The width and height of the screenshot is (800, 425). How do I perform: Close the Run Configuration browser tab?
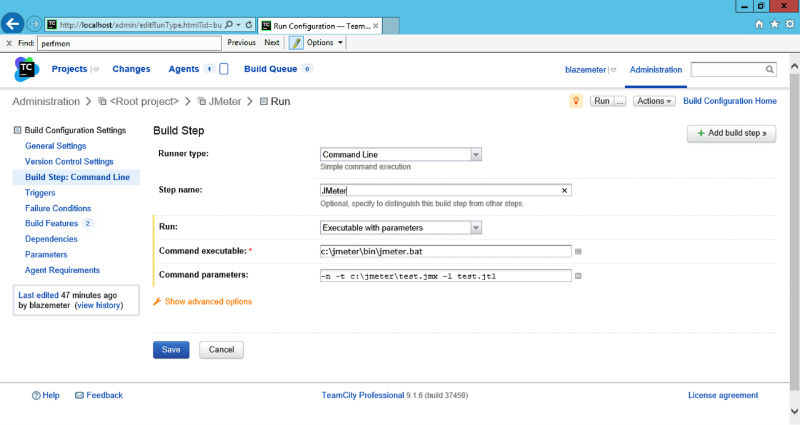[376, 26]
